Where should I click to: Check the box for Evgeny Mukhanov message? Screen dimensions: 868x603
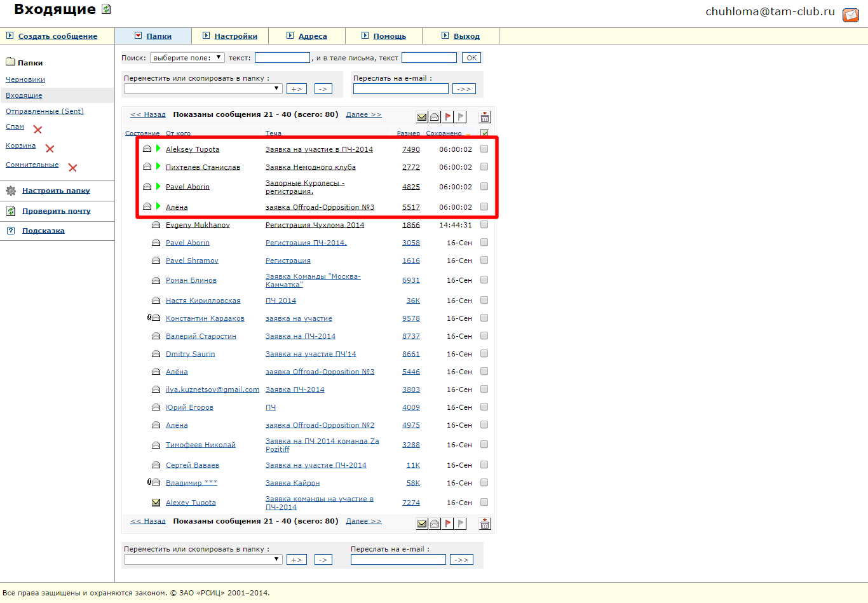484,224
